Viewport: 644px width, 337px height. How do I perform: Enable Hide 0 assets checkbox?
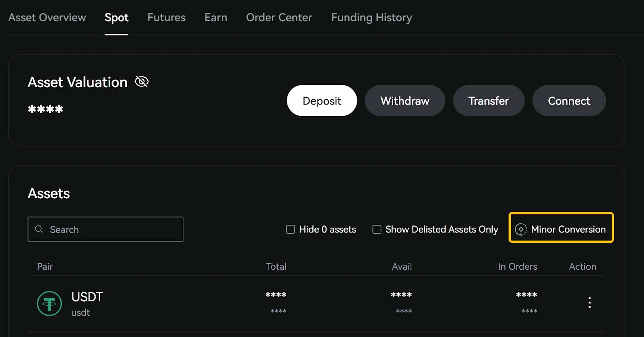[x=290, y=229]
